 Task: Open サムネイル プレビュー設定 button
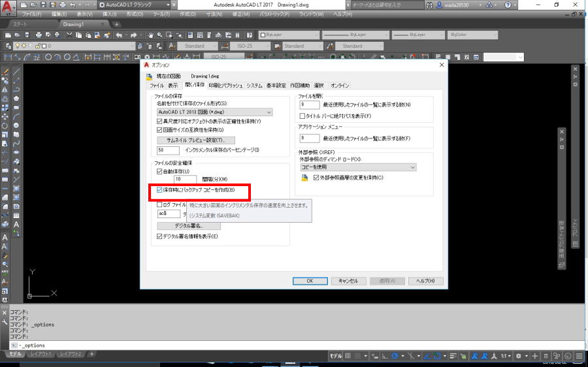pyautogui.click(x=196, y=140)
